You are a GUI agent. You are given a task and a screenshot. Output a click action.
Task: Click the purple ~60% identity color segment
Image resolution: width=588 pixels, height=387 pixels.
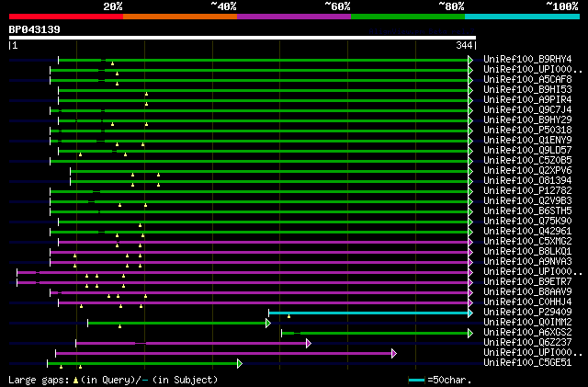294,17
